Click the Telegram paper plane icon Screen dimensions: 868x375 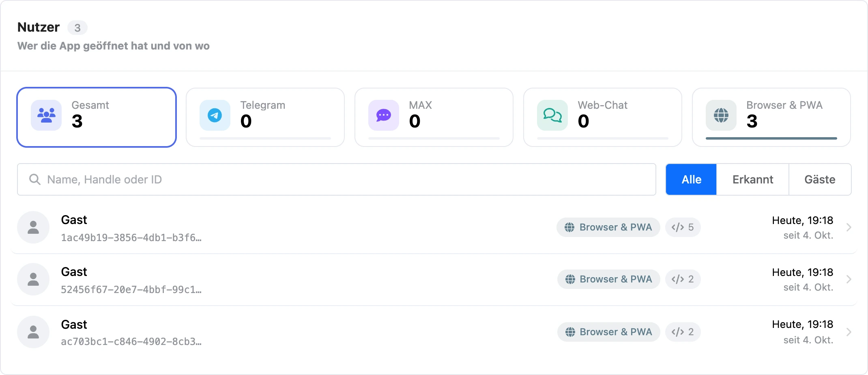[x=215, y=115]
